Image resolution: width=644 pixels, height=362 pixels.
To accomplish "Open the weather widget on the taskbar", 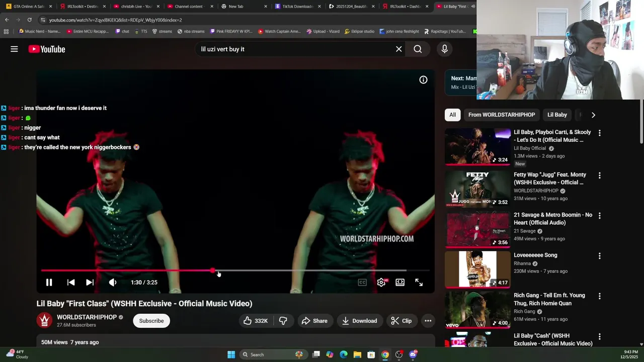I will (17, 354).
